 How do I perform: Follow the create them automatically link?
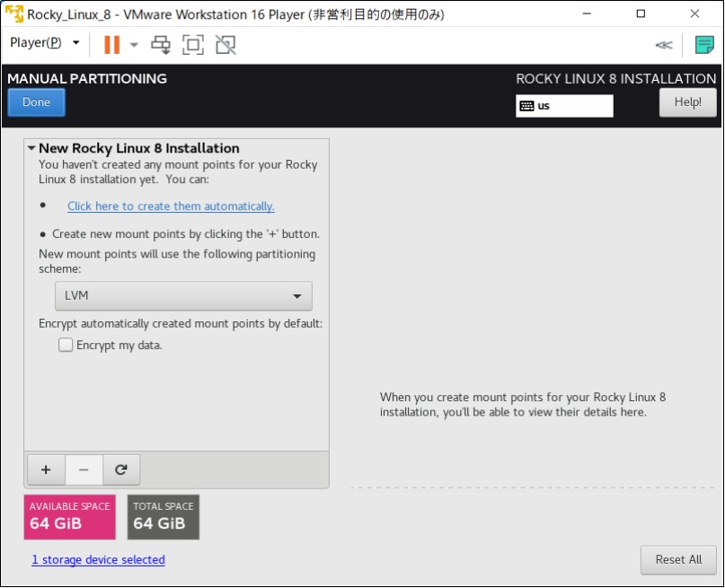click(x=171, y=206)
